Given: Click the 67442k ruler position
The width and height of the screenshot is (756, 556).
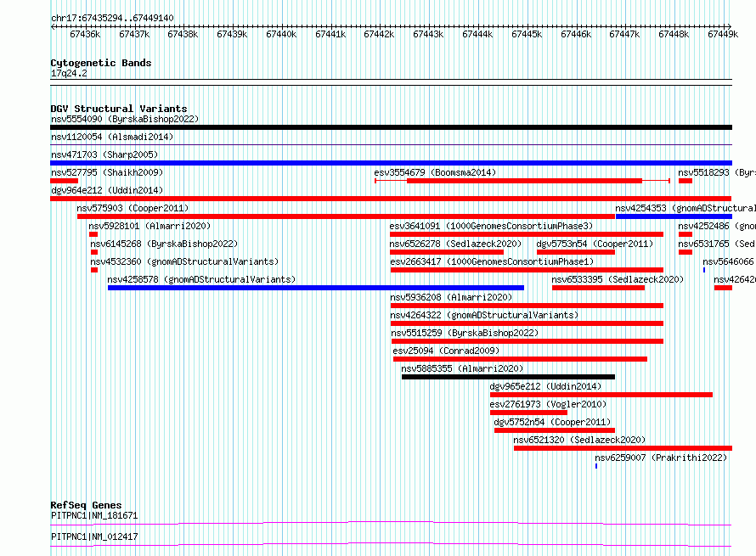Looking at the screenshot, I should click(379, 34).
